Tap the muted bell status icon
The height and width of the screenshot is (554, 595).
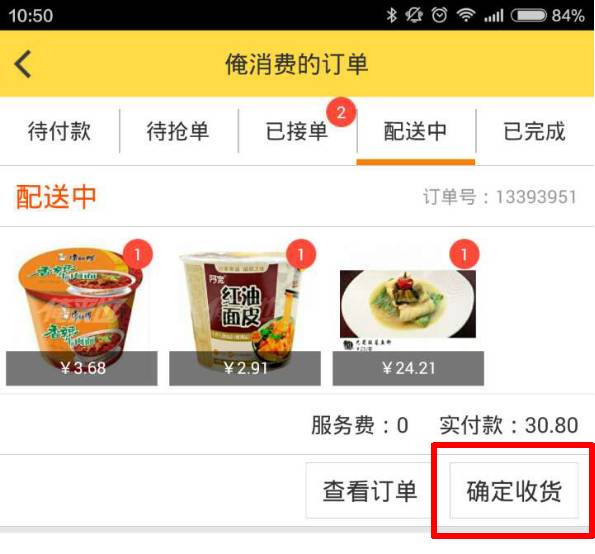tap(414, 16)
